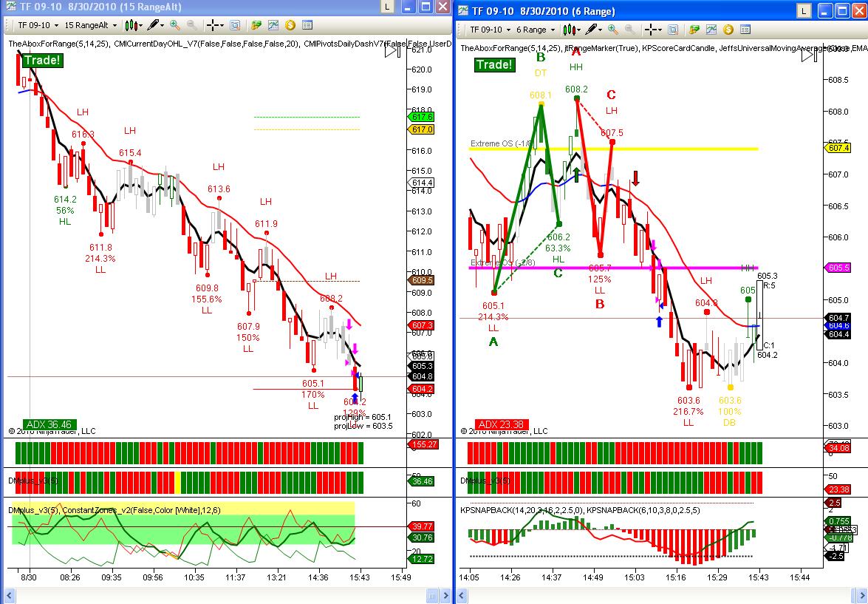Click the green 30.76 indicator value

421,537
